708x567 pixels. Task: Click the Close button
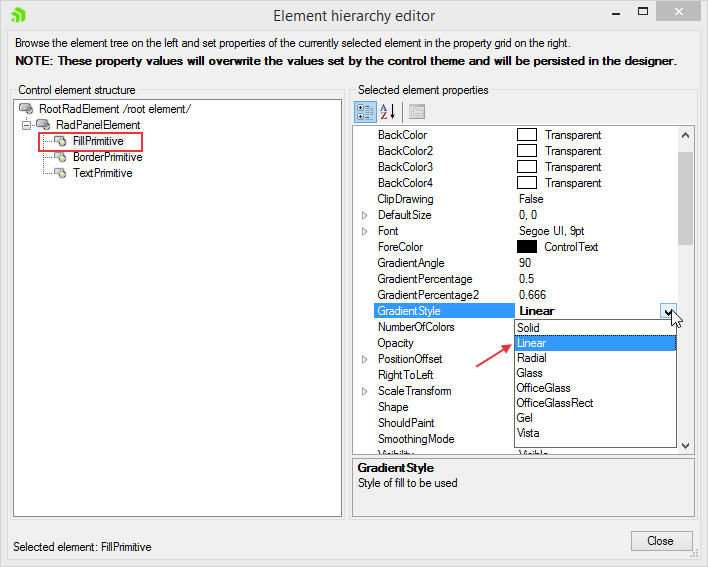coord(661,541)
